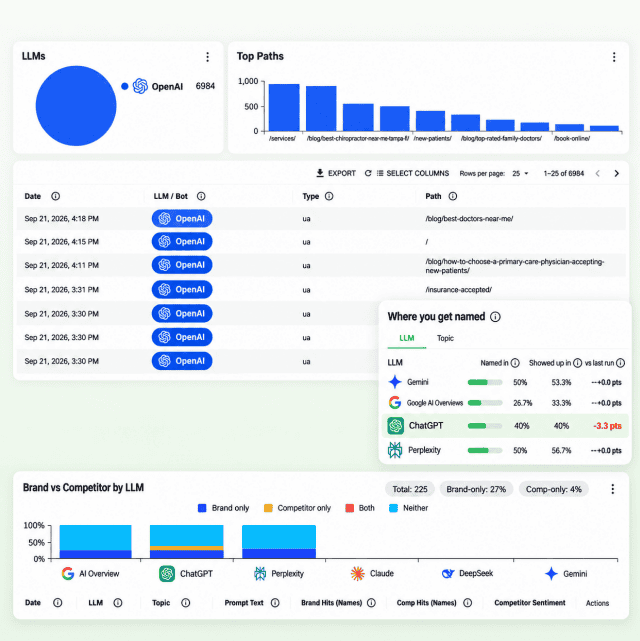Click the SELECT COLUMNS button
This screenshot has height=641, width=640.
(413, 173)
